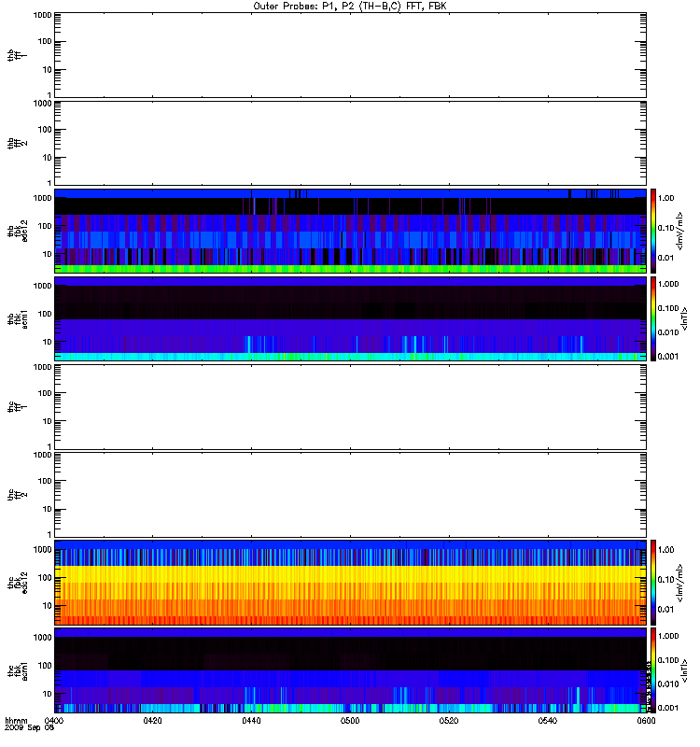Click the 10 tick label of thc fff 2
Image resolution: width=700 pixels, height=747 pixels.
pyautogui.click(x=47, y=509)
